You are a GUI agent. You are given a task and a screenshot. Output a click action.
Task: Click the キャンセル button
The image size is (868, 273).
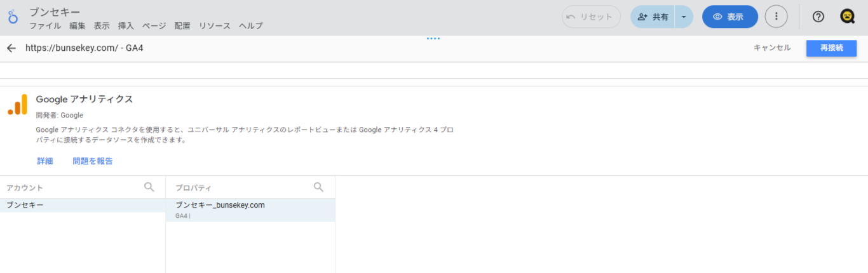tap(772, 48)
